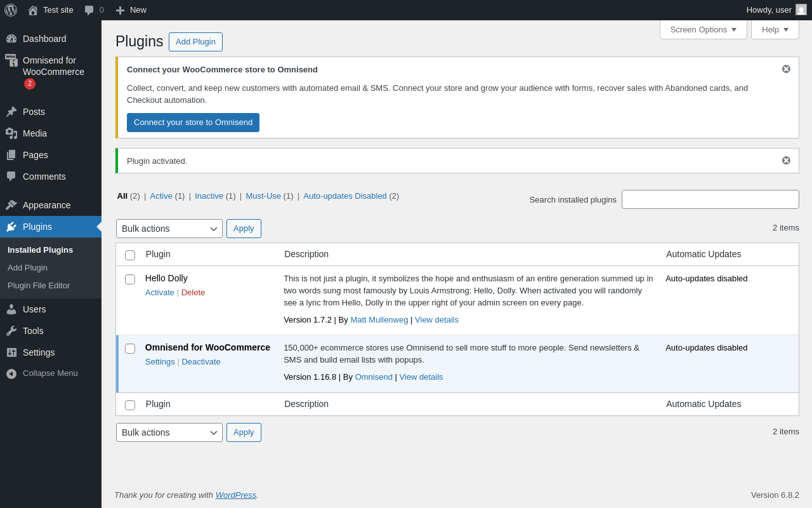Click the Media icon in sidebar
812x508 pixels.
[11, 133]
